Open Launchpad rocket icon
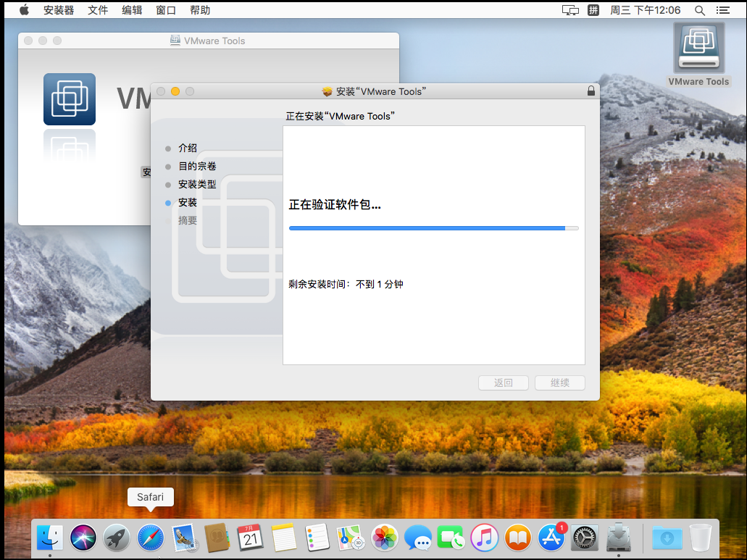 coord(117,538)
